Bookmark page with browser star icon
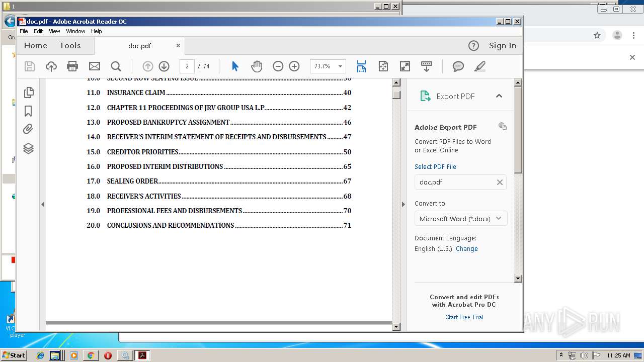644x362 pixels. pos(597,35)
